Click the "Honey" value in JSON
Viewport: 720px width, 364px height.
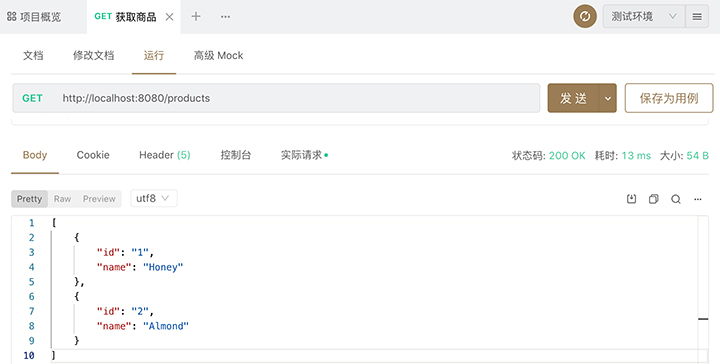coord(163,267)
